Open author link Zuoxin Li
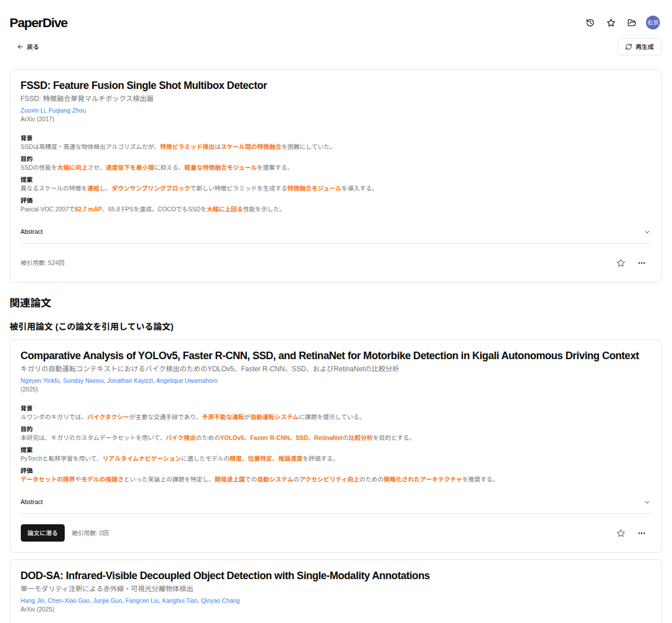 click(32, 110)
